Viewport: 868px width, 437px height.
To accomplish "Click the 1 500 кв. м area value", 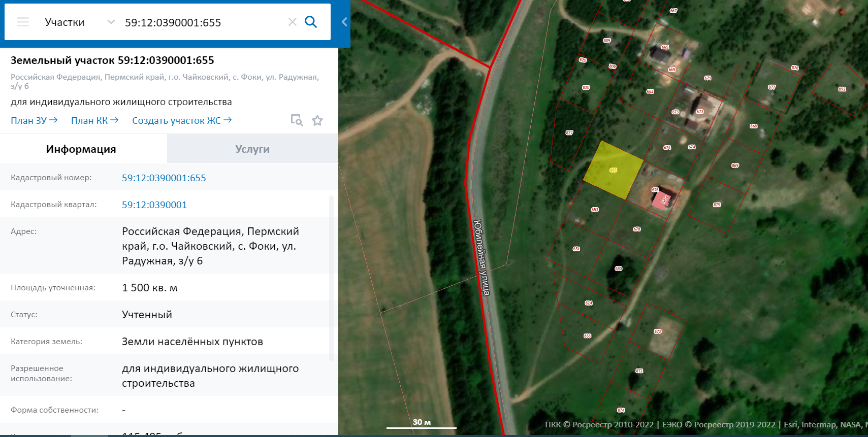I will point(150,288).
